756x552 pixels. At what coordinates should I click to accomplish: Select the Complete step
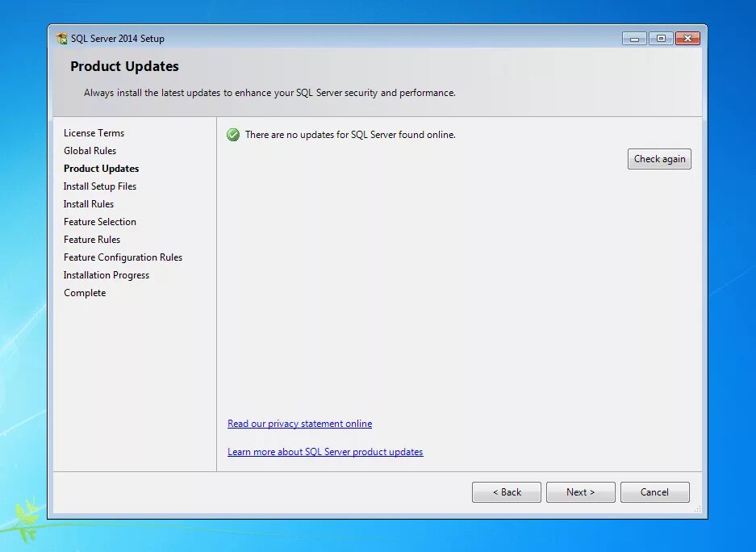click(x=85, y=293)
